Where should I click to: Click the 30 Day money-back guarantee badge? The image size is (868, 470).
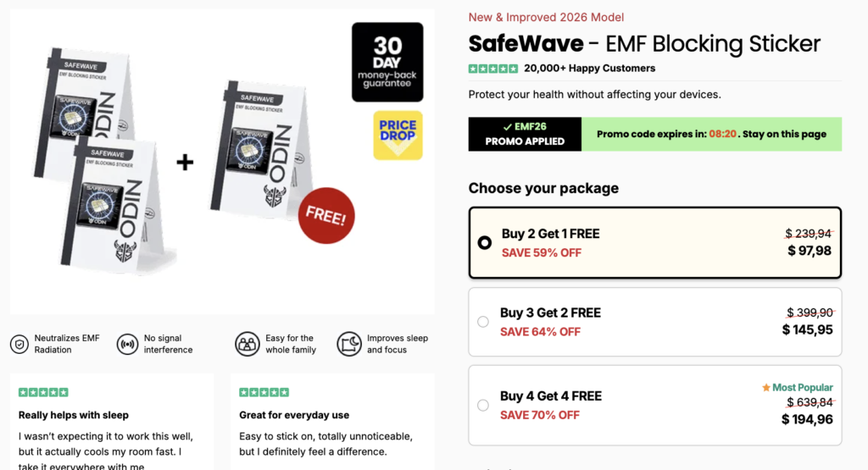click(387, 62)
